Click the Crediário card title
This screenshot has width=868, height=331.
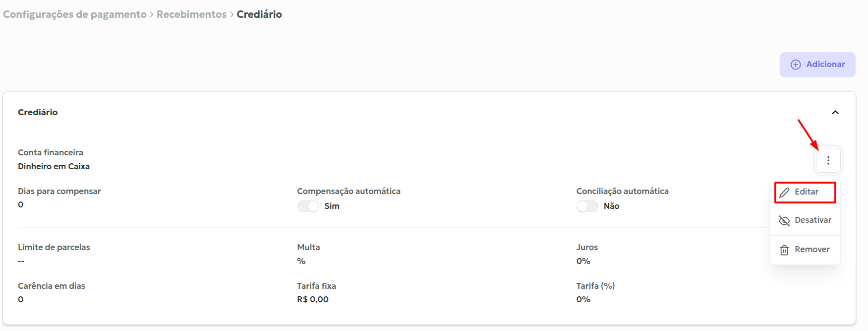click(38, 112)
